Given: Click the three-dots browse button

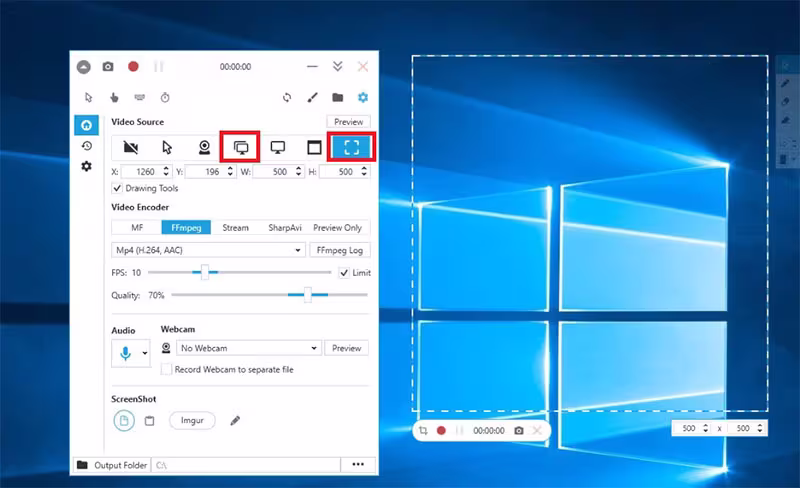Looking at the screenshot, I should click(x=358, y=465).
